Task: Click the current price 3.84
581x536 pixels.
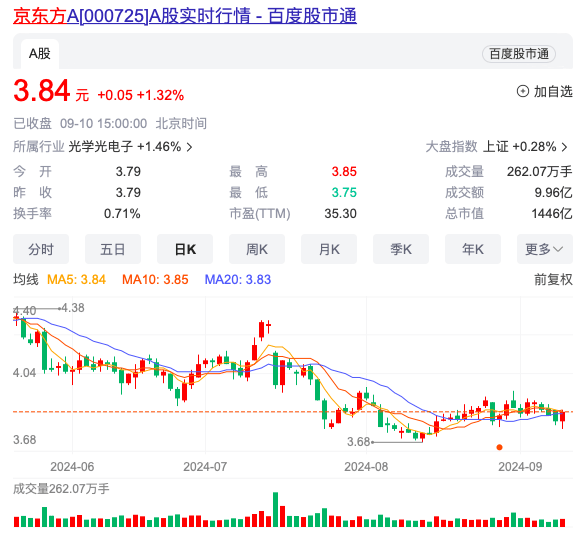Action: (x=42, y=91)
